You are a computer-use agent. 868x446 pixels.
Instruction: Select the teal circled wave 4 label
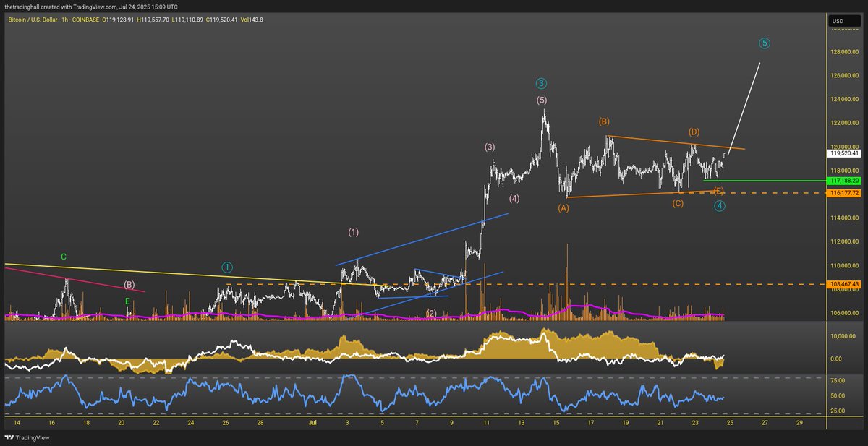pos(720,205)
